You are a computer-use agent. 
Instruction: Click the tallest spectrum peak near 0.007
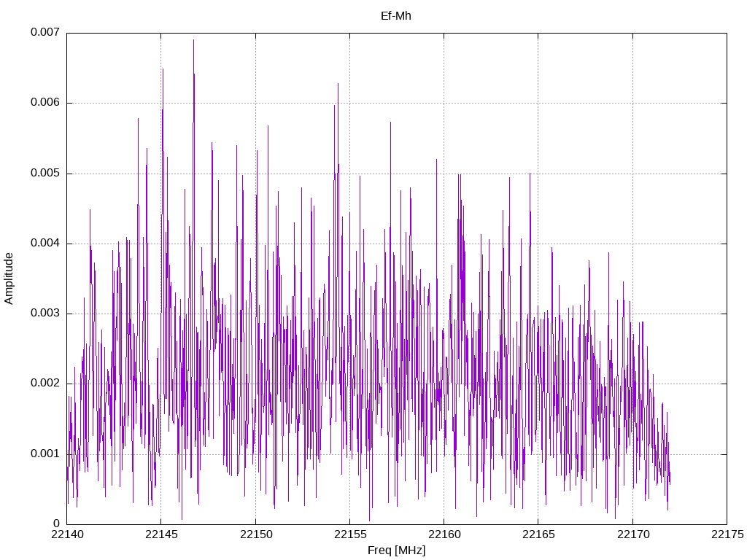point(193,41)
